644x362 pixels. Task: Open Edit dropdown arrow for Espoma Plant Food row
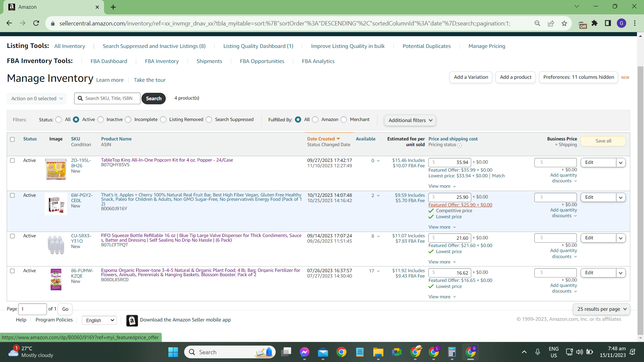[x=621, y=273]
